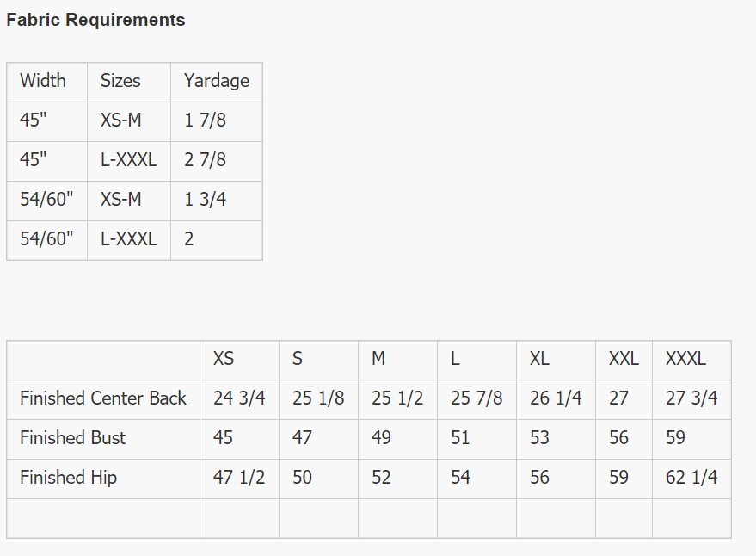Click the 24 3/4 center back value
Screen dimensions: 756x556
(240, 399)
